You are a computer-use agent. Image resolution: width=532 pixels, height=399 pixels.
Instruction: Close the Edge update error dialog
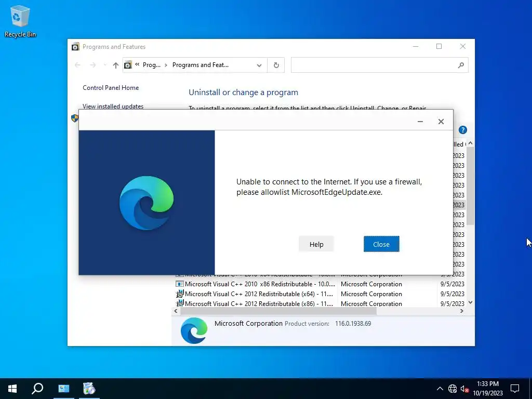coord(381,244)
